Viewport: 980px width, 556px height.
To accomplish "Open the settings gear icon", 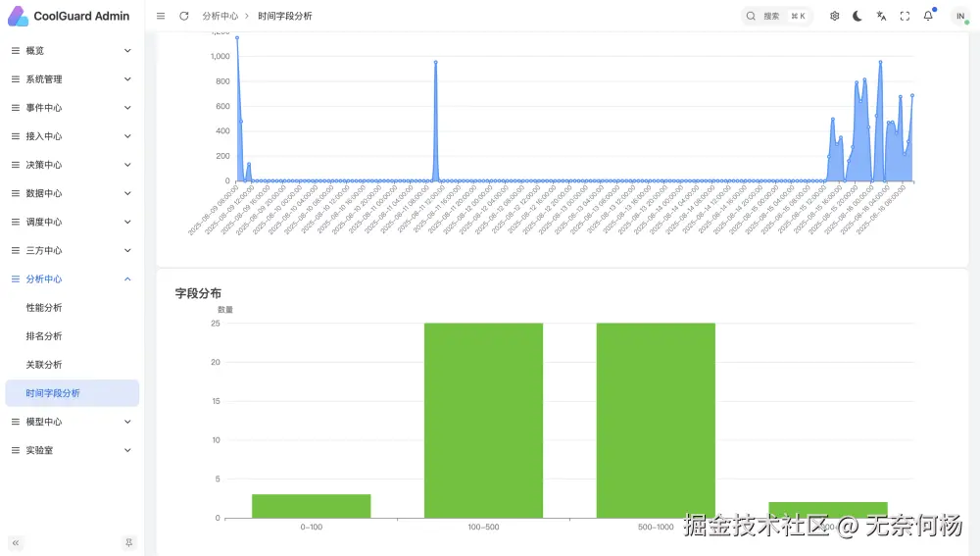I will click(834, 17).
